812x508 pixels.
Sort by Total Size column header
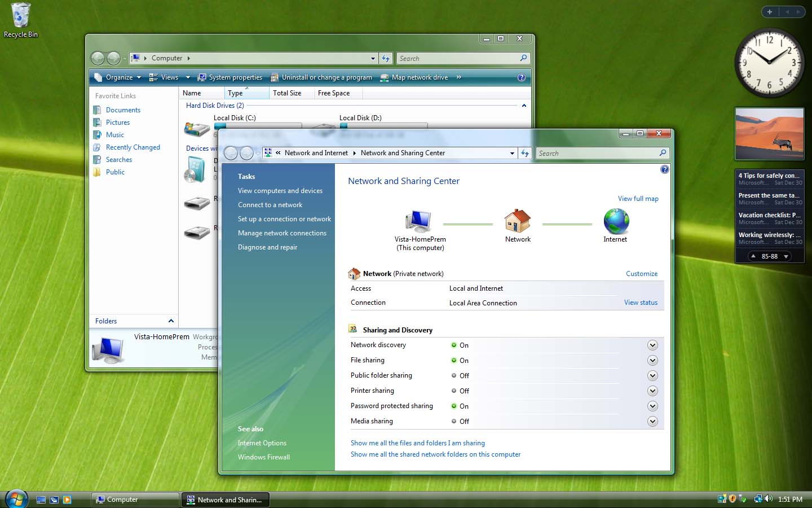(x=292, y=93)
